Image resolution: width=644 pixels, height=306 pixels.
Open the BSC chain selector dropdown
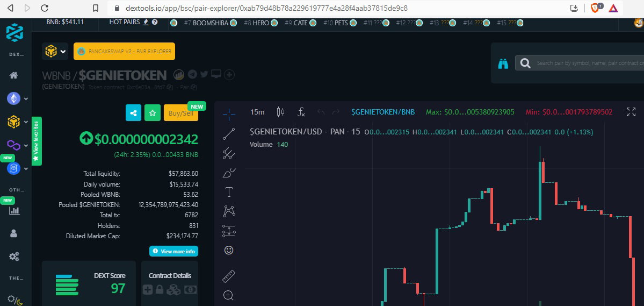(x=55, y=52)
